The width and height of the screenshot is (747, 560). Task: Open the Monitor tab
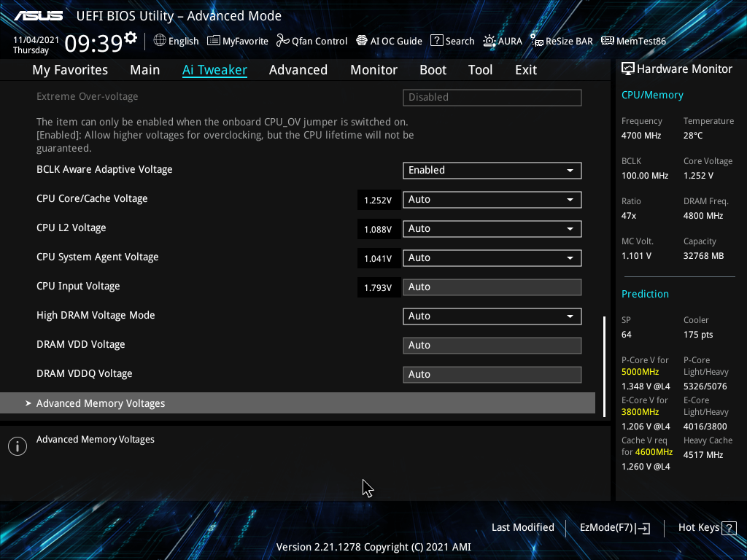[373, 70]
